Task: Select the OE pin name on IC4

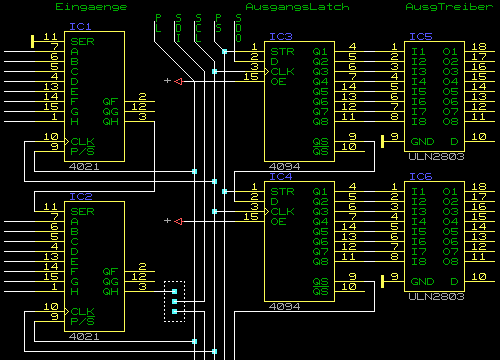Action: coord(278,222)
